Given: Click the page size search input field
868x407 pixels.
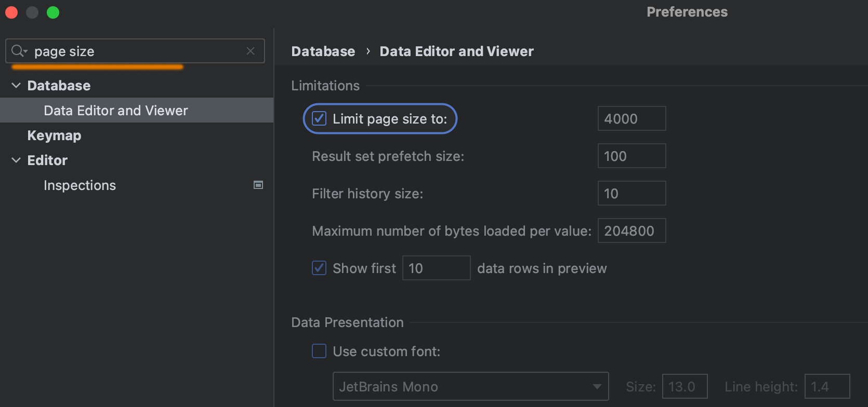Looking at the screenshot, I should [135, 51].
